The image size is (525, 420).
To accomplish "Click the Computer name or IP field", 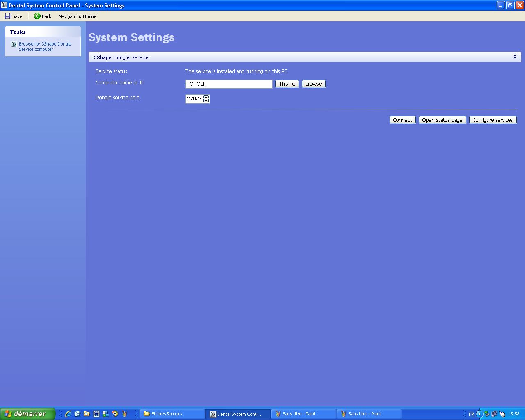I will [228, 84].
